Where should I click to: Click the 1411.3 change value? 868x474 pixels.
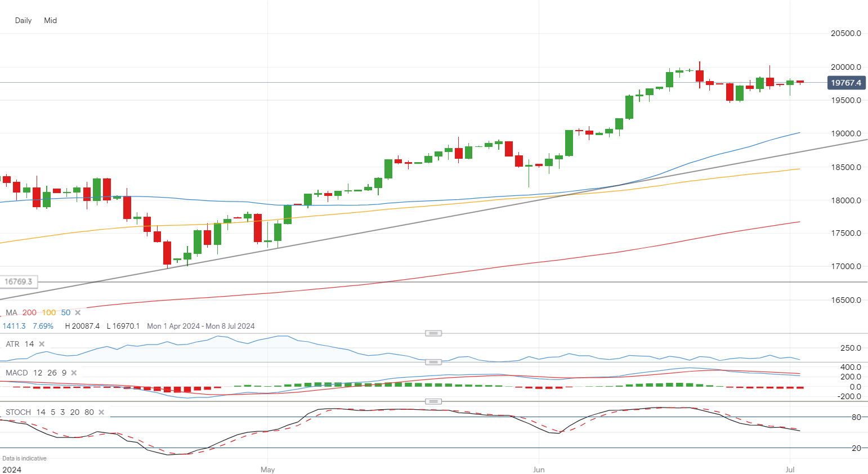(14, 326)
